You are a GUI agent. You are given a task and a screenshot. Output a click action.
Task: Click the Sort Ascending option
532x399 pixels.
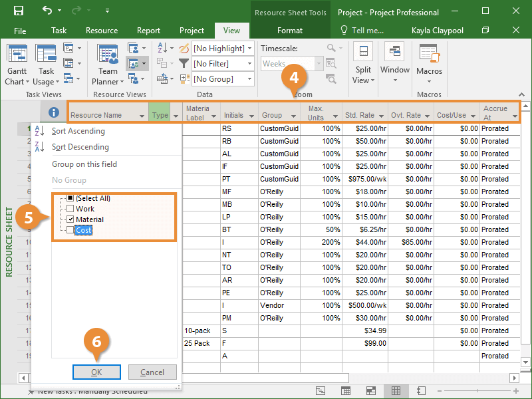click(x=78, y=131)
